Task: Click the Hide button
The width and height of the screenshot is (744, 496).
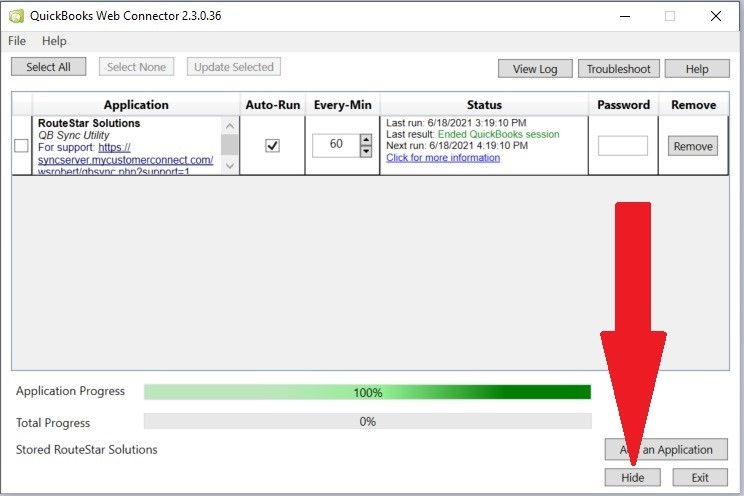Action: (x=632, y=477)
